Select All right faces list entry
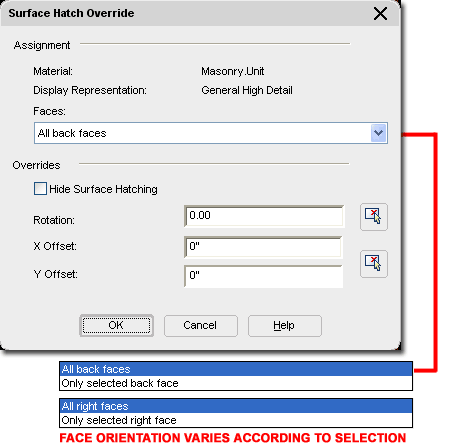 click(236, 406)
